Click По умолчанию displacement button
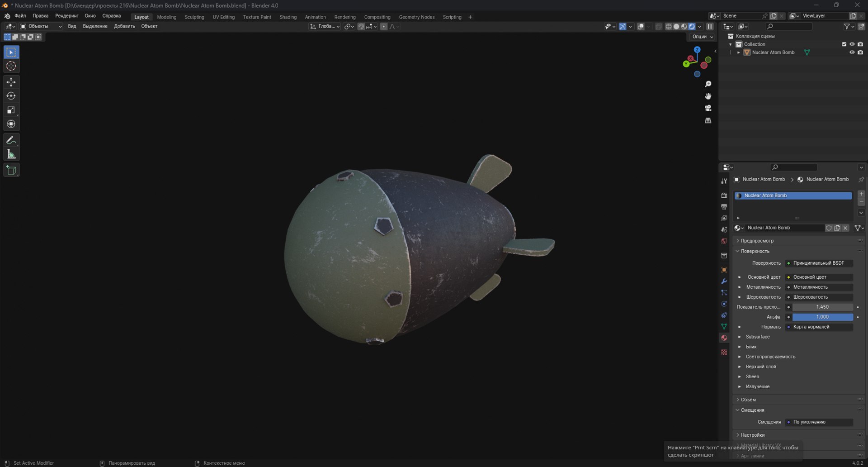 819,422
